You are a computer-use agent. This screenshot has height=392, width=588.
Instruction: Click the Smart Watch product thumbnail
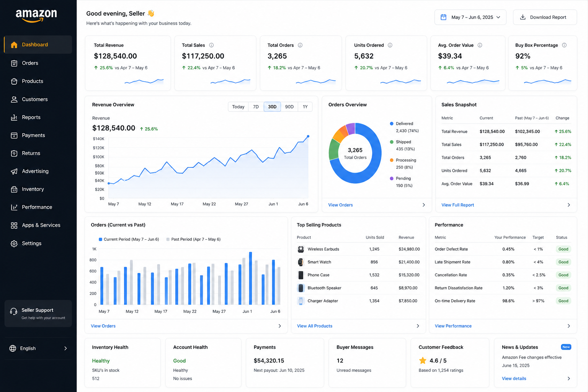[x=301, y=262]
